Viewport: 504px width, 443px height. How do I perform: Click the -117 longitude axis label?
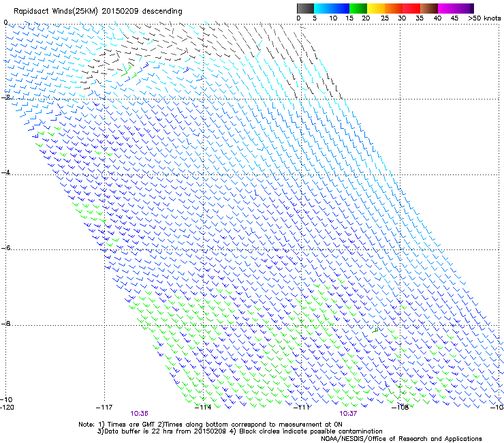click(x=104, y=408)
